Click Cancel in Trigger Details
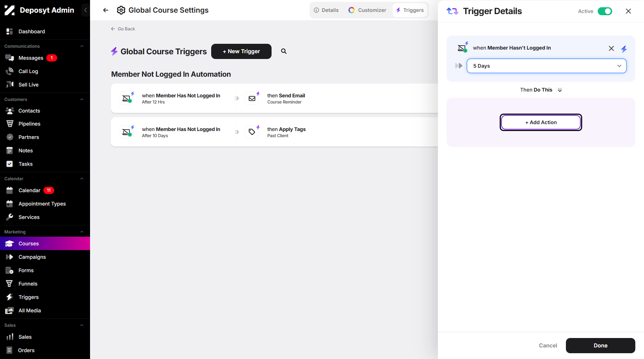The width and height of the screenshot is (644, 359). pyautogui.click(x=548, y=346)
